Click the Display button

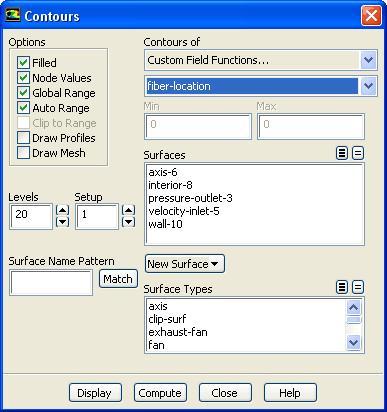(x=95, y=393)
